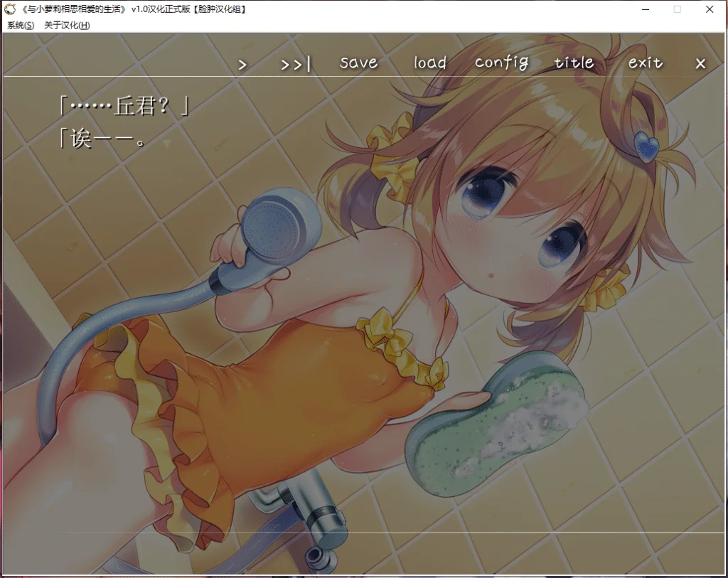The image size is (728, 578).
Task: Hide the message window with the x
Action: pos(700,63)
